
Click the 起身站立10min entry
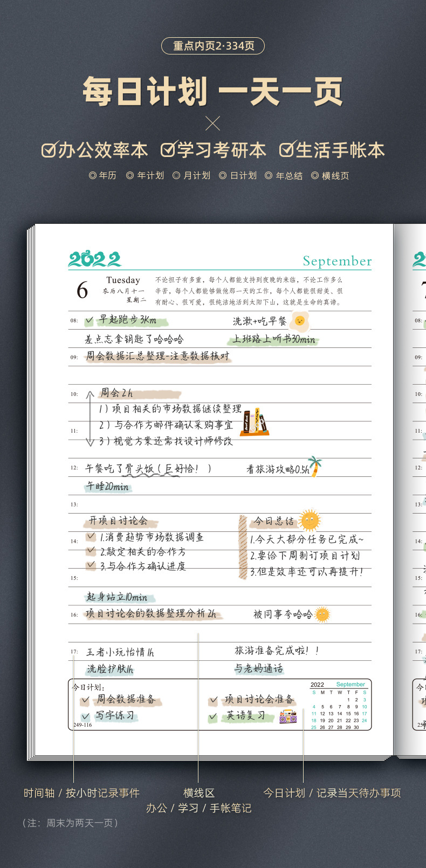[x=117, y=597]
